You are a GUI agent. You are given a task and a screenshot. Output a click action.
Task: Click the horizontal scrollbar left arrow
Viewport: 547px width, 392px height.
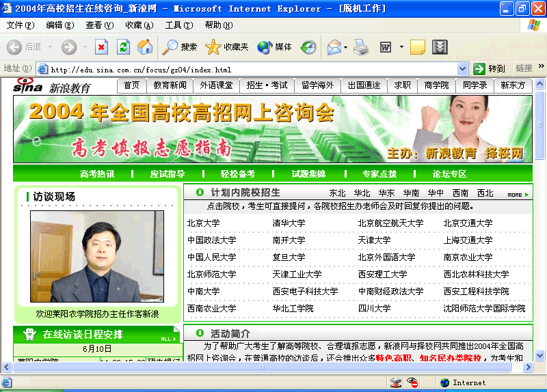coord(6,367)
